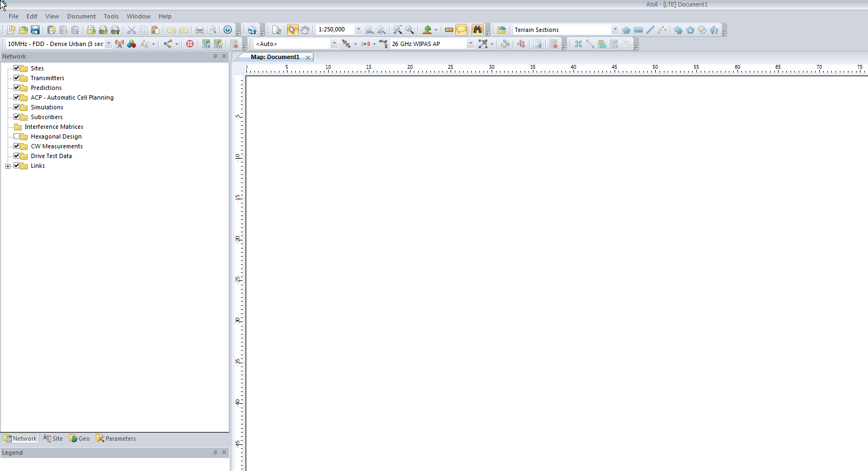Image resolution: width=868 pixels, height=471 pixels.
Task: Click the Save floppy disk icon
Action: coord(35,30)
